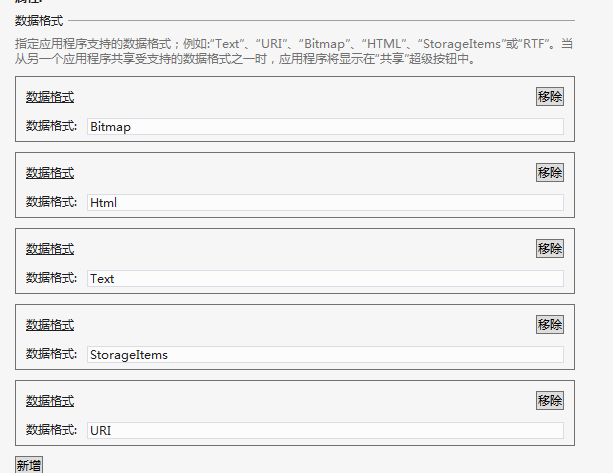Image resolution: width=613 pixels, height=473 pixels.
Task: Remove the Bitmap data format entry
Action: click(x=550, y=97)
